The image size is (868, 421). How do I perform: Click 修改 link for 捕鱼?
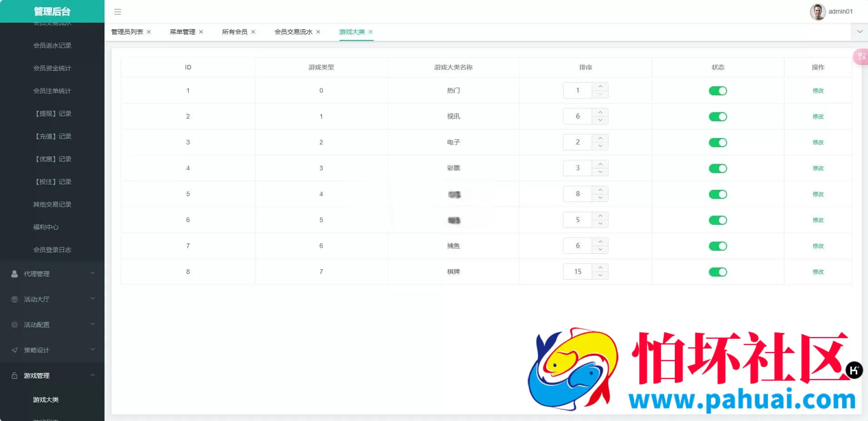click(x=818, y=246)
